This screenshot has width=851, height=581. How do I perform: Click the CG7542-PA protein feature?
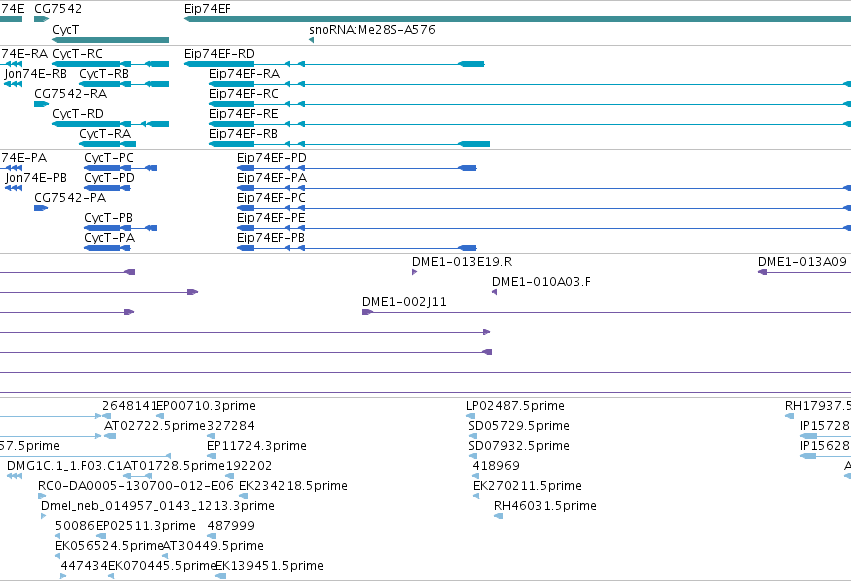pos(41,208)
